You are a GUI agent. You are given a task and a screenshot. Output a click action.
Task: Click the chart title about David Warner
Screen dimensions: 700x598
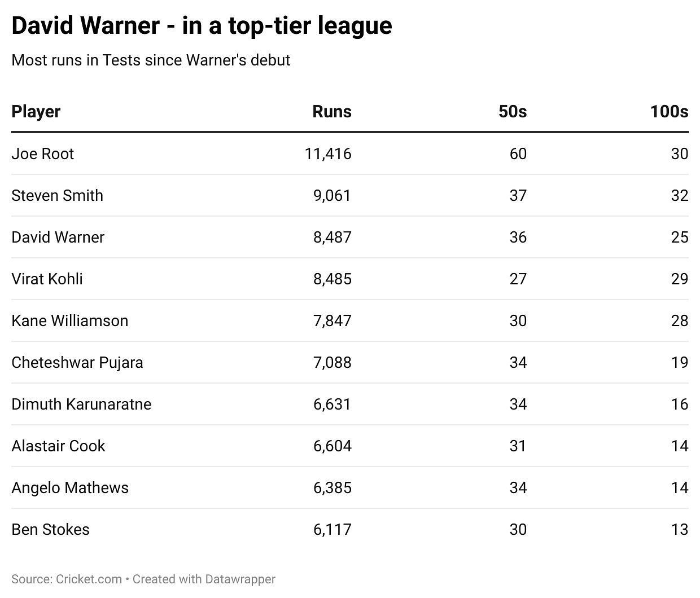click(202, 26)
